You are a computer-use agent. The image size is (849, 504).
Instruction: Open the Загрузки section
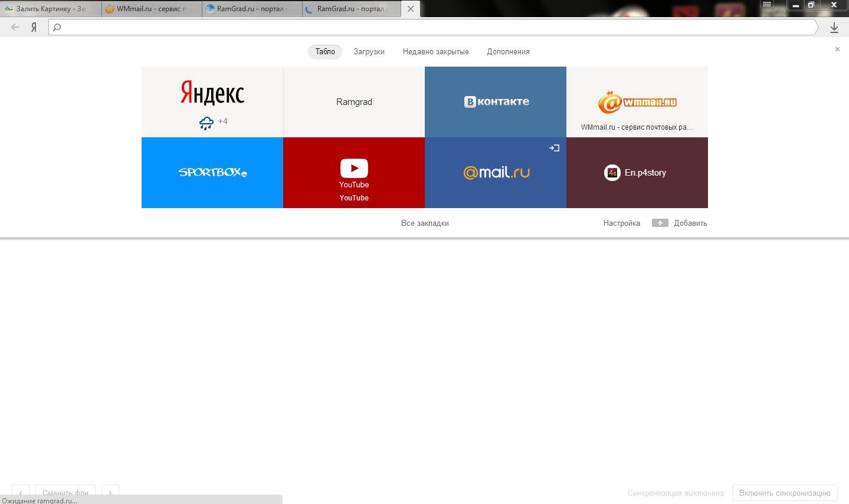pyautogui.click(x=369, y=52)
